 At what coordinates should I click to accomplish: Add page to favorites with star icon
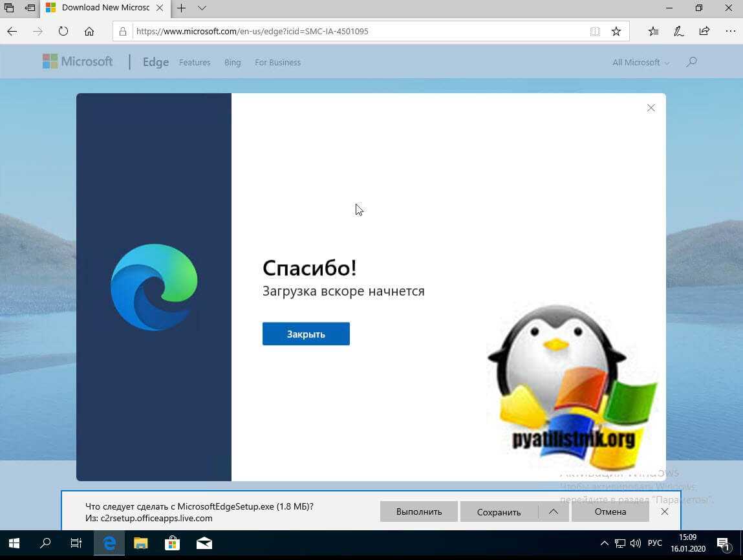tap(616, 31)
